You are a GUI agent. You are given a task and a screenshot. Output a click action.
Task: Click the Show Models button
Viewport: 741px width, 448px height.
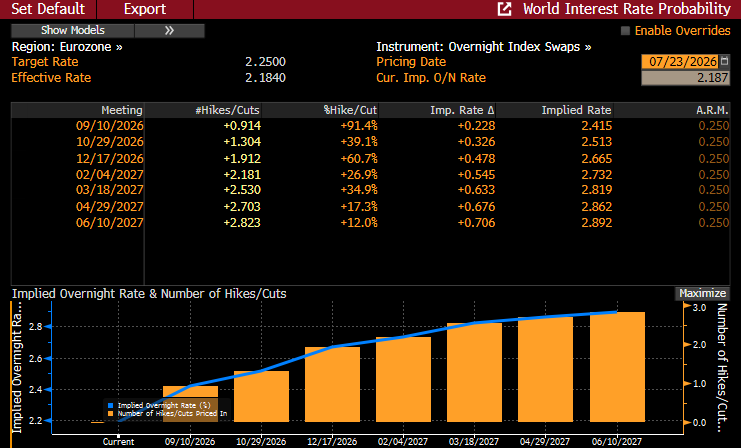(73, 30)
